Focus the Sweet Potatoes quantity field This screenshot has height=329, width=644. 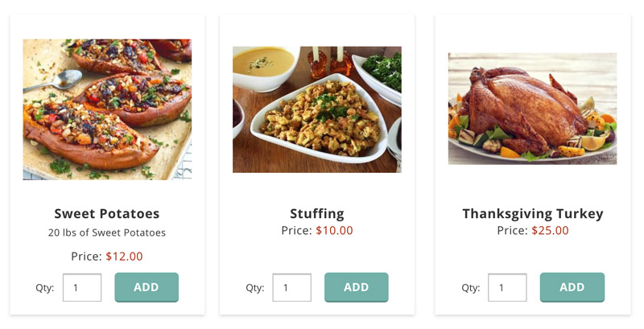82,288
